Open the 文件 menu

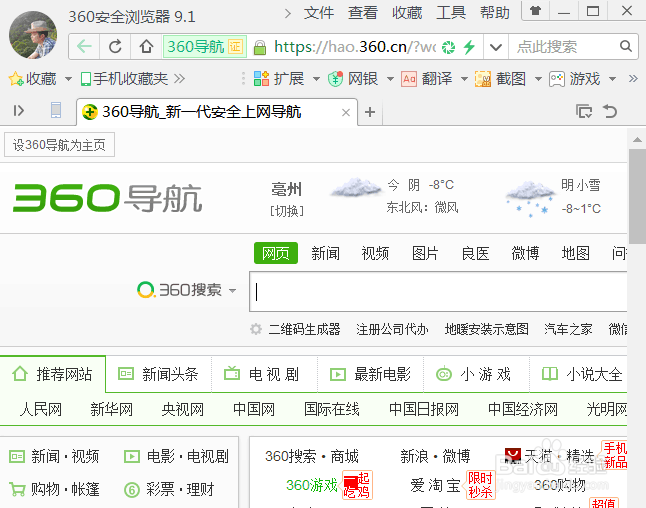tap(319, 13)
